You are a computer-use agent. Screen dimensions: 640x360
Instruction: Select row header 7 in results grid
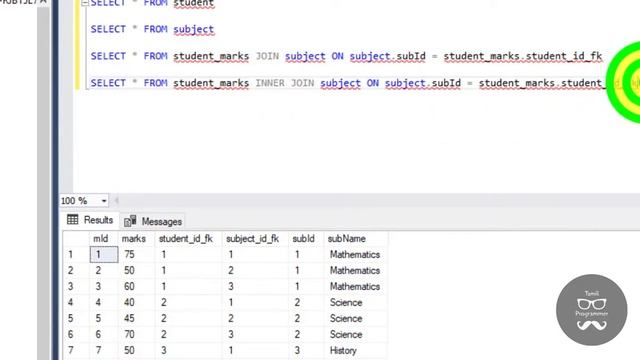click(76, 351)
